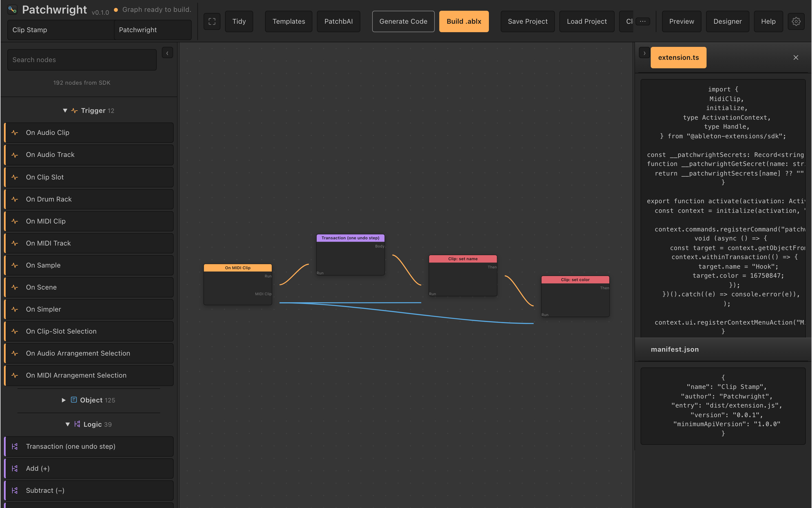Click the pulse icon beside On Scene
812x508 pixels.
(x=15, y=287)
